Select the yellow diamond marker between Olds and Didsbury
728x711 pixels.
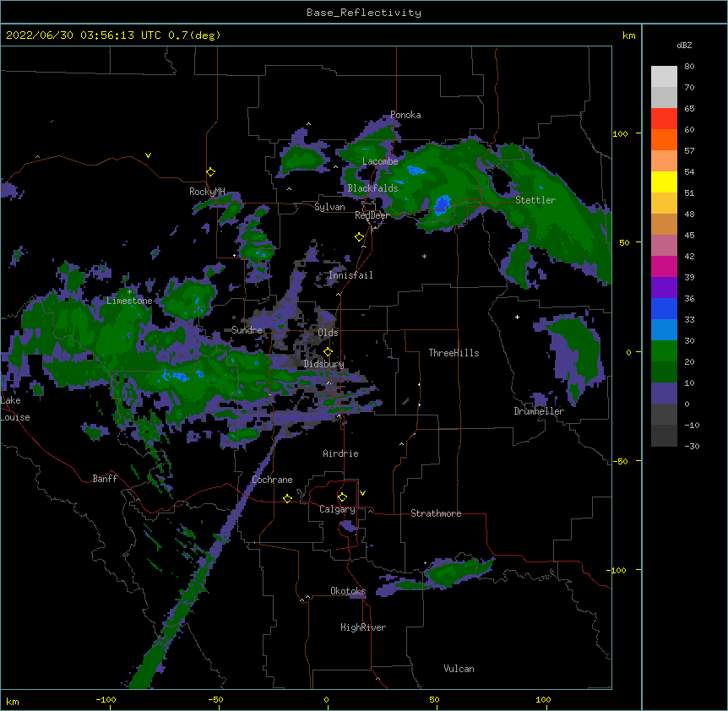point(329,352)
